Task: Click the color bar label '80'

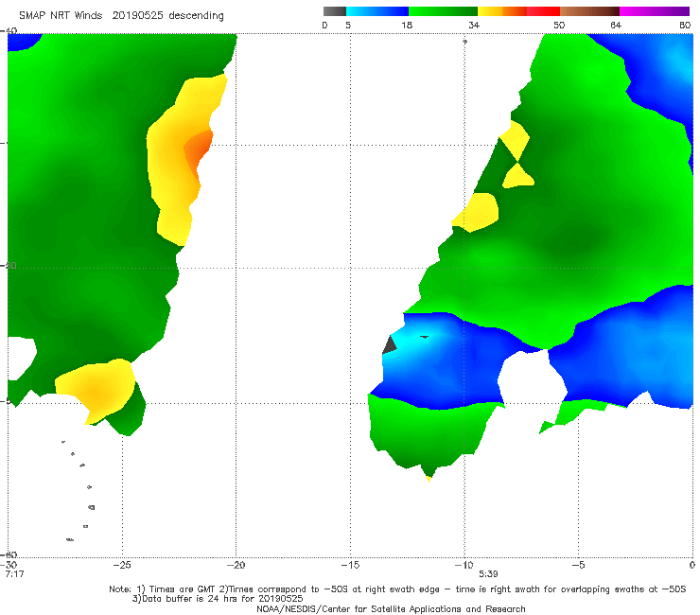Action: pyautogui.click(x=685, y=26)
